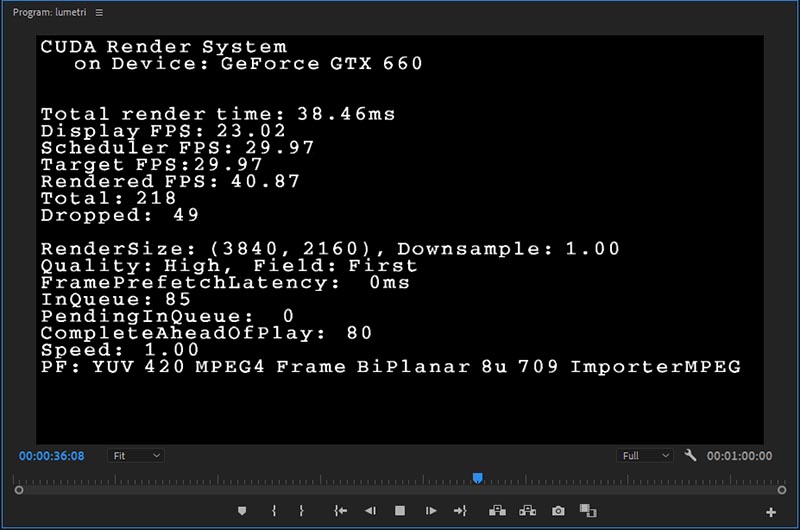Open the Fit zoom level dropdown
800x530 pixels.
point(136,456)
